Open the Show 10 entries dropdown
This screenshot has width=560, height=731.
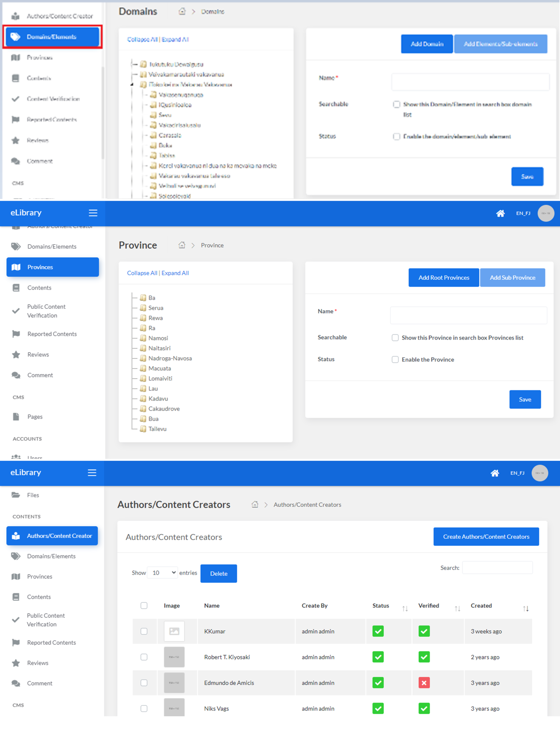point(162,573)
